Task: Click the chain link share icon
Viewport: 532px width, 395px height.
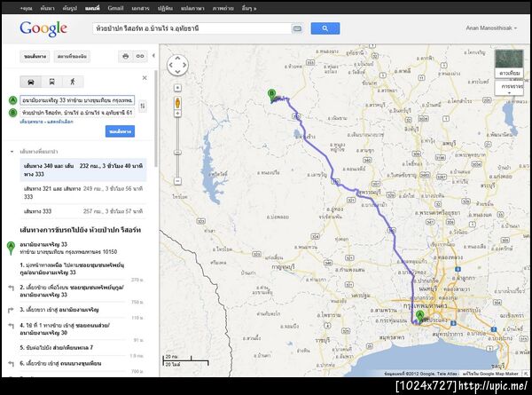Action: point(140,56)
